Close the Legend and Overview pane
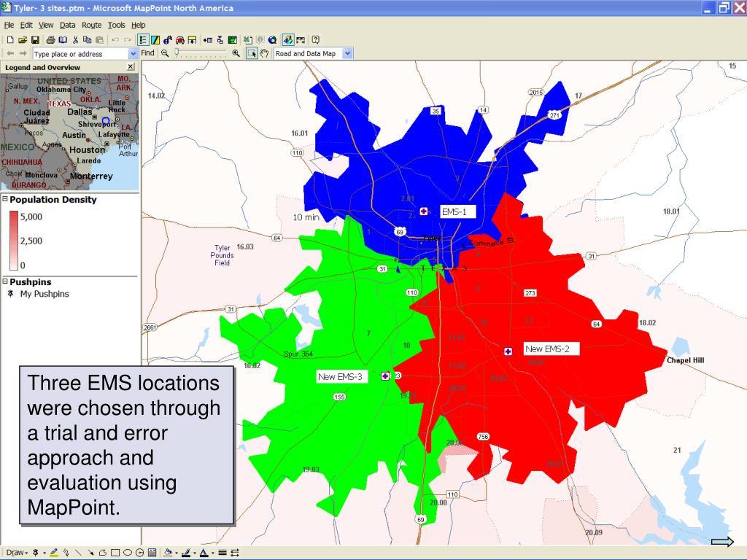Viewport: 747px width, 560px height. click(131, 66)
